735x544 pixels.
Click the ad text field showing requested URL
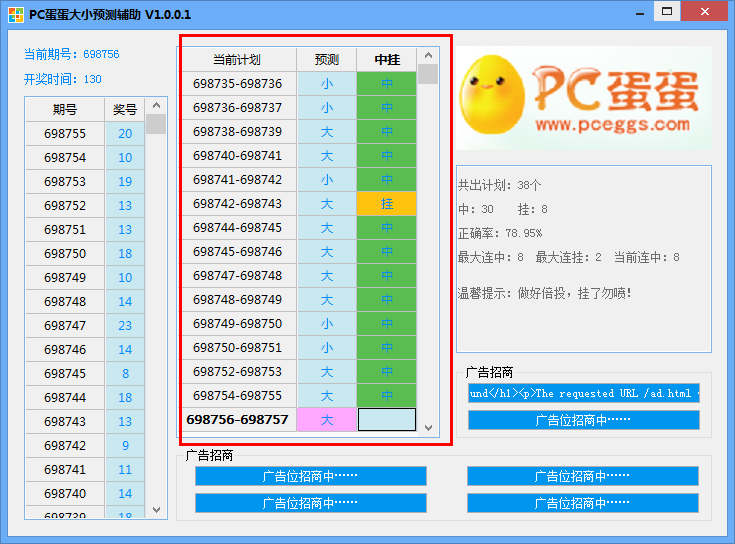(584, 393)
